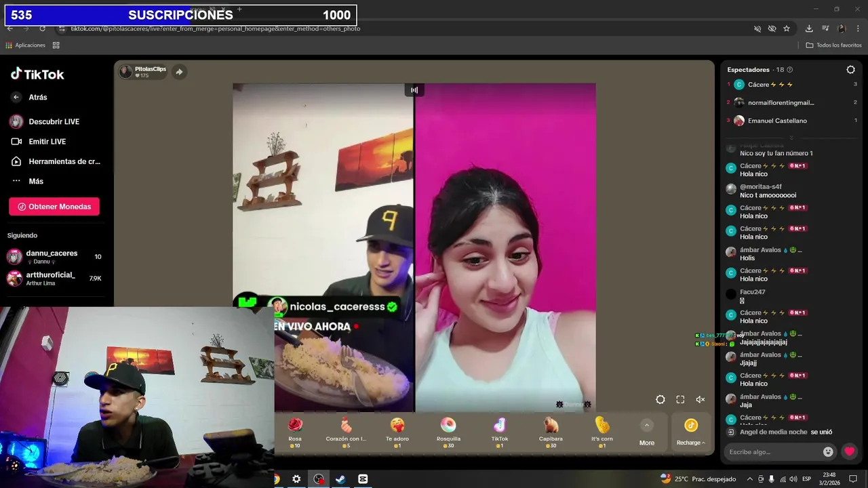Open the Recharge coins menu

(x=690, y=432)
